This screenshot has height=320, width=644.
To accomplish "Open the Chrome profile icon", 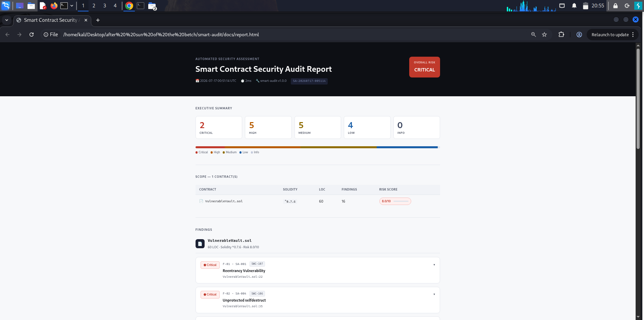I will pyautogui.click(x=579, y=35).
